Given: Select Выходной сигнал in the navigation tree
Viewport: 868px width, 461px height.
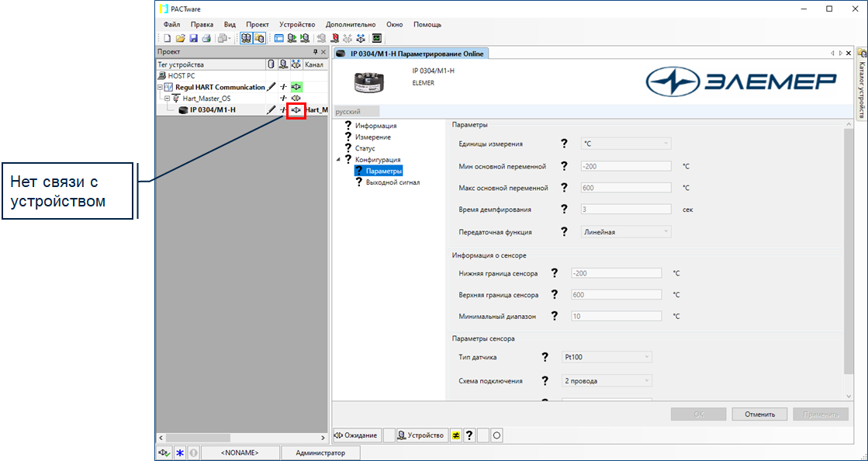Looking at the screenshot, I should click(393, 182).
